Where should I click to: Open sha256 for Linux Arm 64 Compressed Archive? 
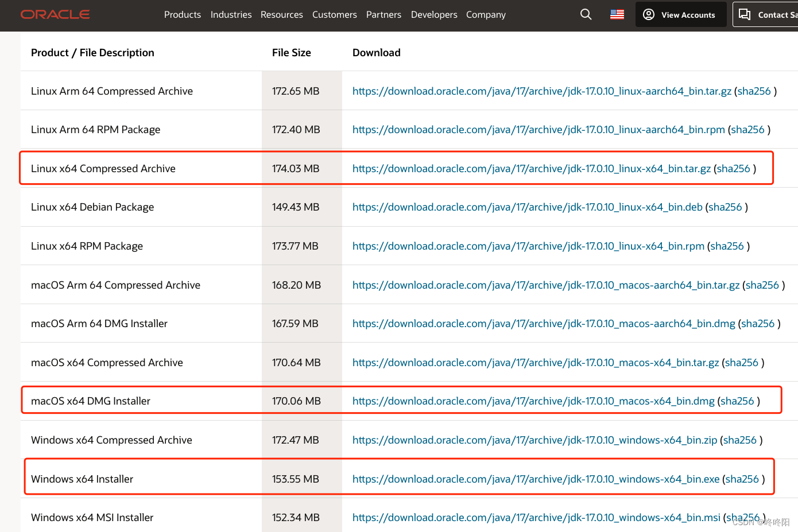click(x=754, y=91)
